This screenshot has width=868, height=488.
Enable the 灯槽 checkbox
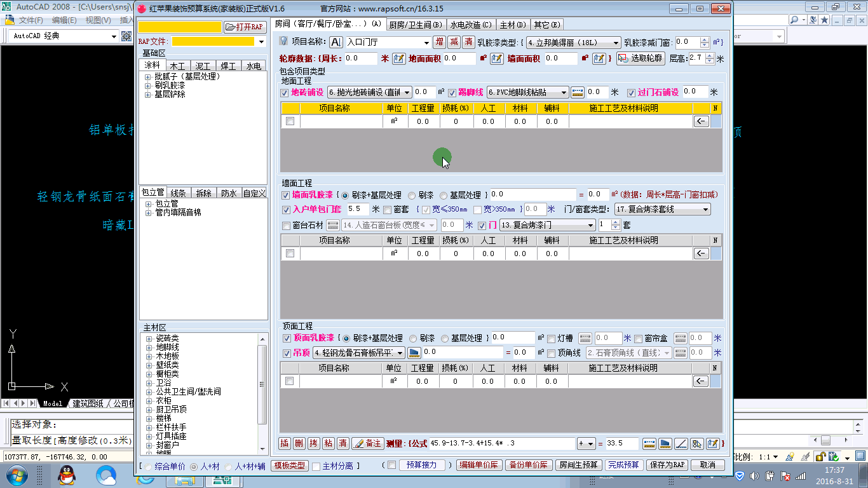551,339
